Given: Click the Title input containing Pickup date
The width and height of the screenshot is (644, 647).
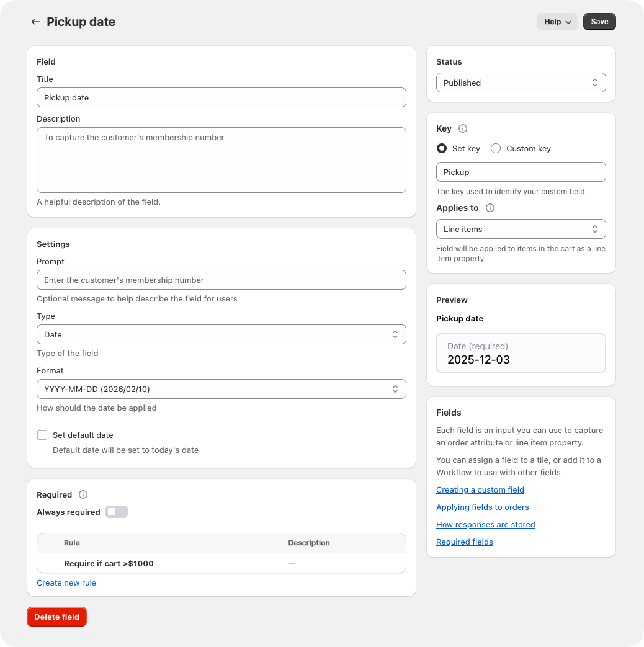Looking at the screenshot, I should tap(221, 97).
